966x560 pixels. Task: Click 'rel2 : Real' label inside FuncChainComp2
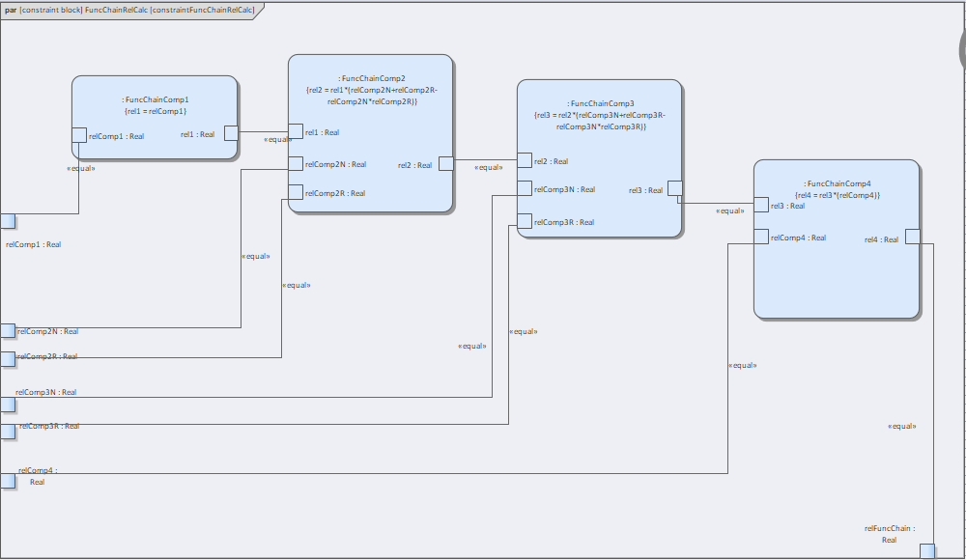(x=415, y=165)
